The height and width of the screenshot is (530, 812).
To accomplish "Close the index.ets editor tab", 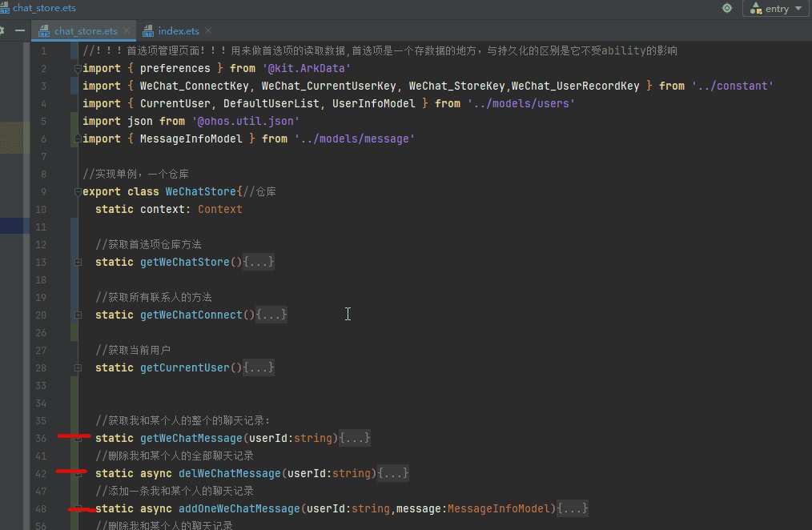I will [208, 31].
